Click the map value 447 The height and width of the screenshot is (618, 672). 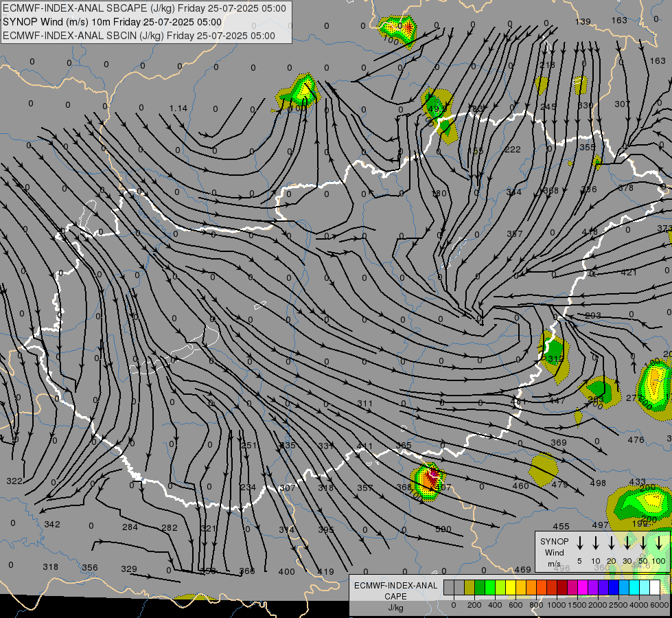click(557, 401)
